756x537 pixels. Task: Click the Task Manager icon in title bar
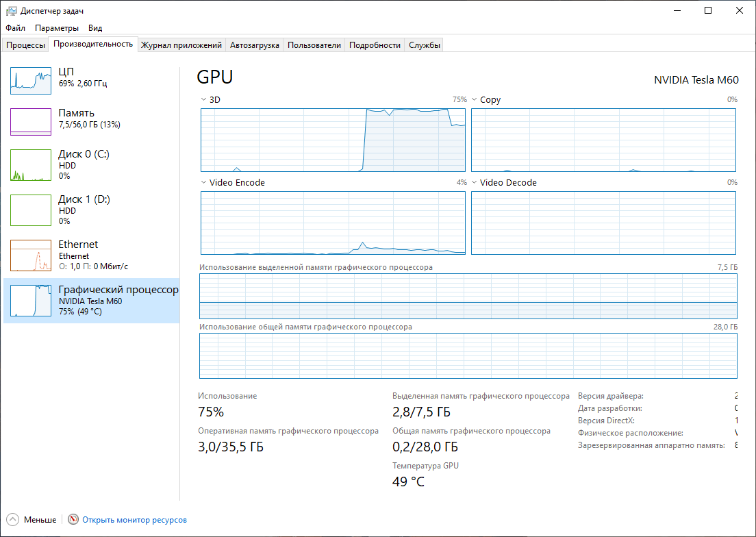tap(12, 11)
